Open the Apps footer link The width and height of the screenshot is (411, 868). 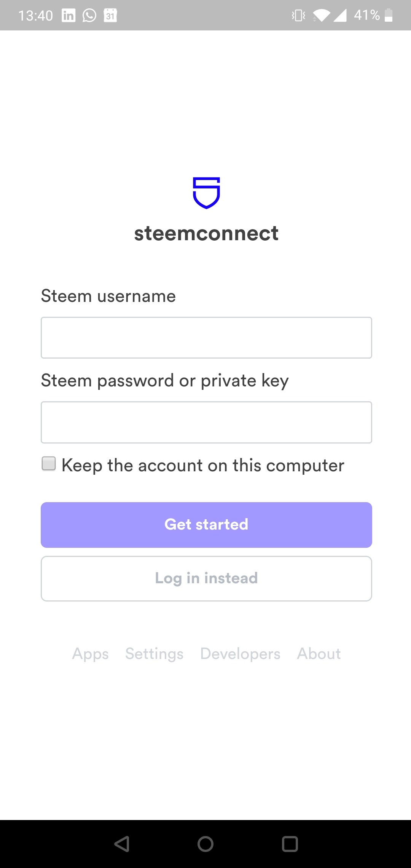click(x=91, y=654)
